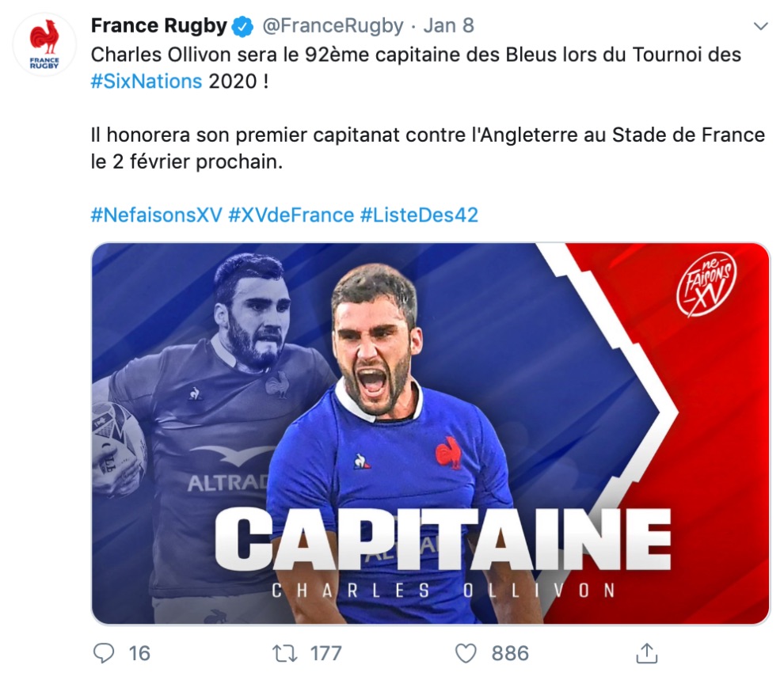Click the #XVdeFrance hashtag
The image size is (784, 680).
pos(291,215)
